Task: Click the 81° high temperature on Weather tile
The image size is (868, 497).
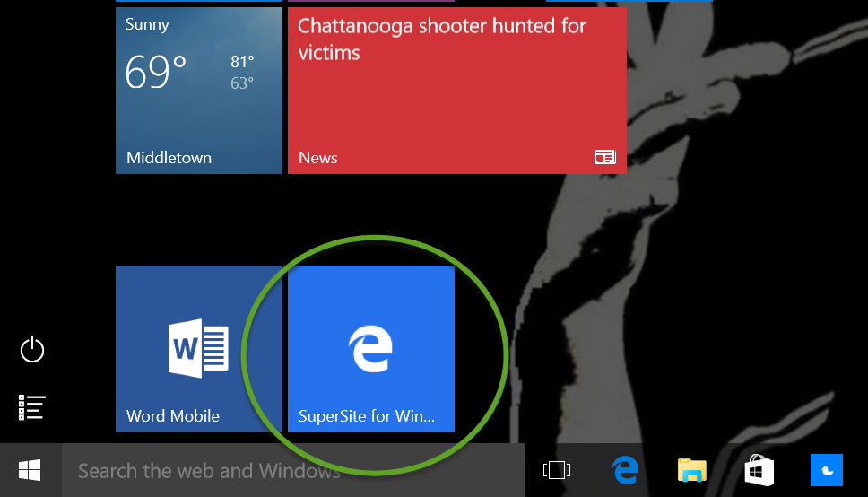Action: 242,62
